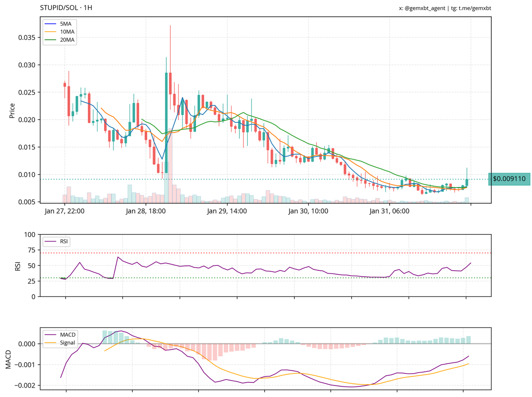Click the 50 tick on RSI axis
Image resolution: width=532 pixels, height=397 pixels.
click(31, 265)
